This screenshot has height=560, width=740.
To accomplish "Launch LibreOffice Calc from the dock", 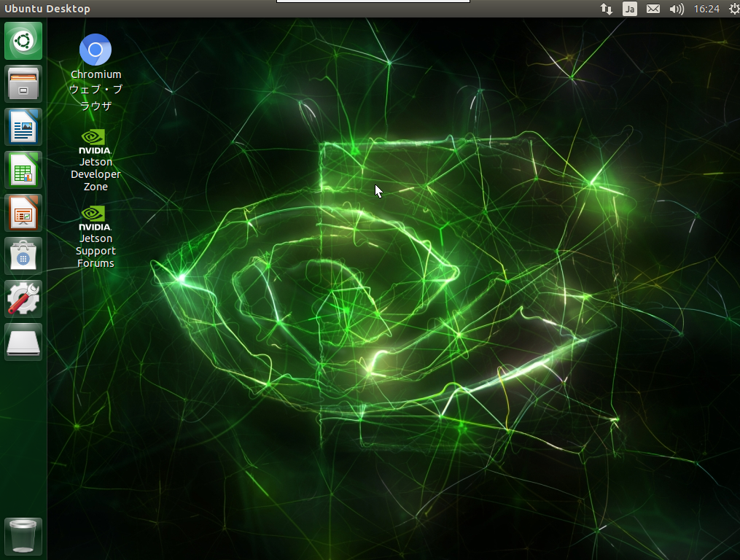I will 23,170.
